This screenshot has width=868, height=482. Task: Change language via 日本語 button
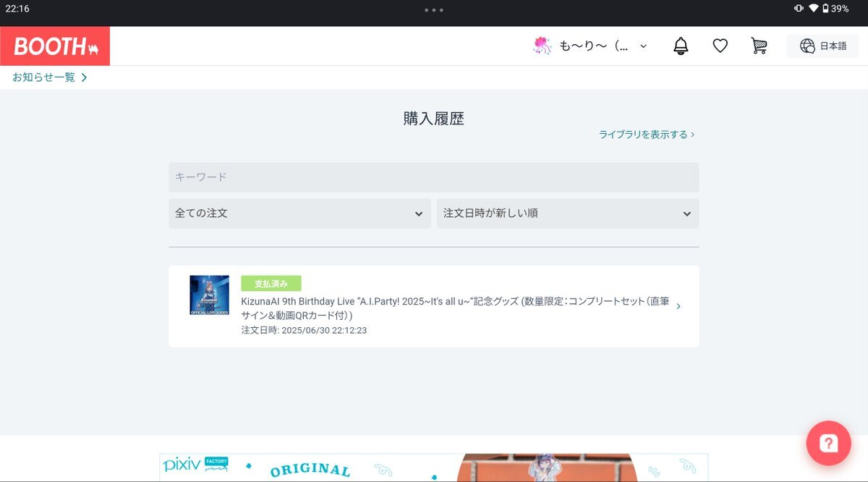click(x=822, y=46)
